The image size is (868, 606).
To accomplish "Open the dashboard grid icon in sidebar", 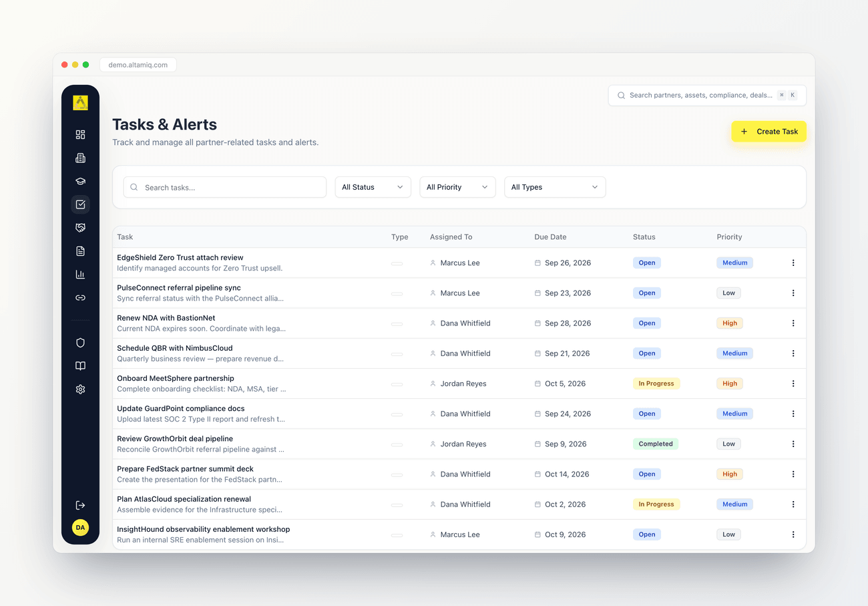I will click(x=80, y=134).
